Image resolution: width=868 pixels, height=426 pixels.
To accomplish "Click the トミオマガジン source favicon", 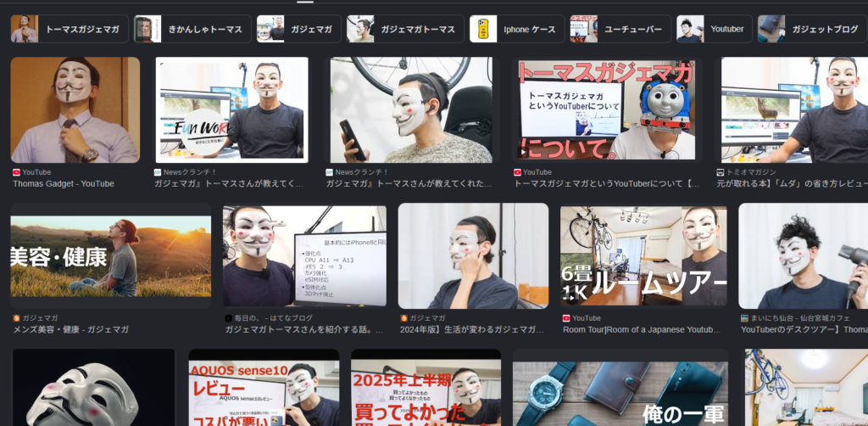I will point(720,172).
